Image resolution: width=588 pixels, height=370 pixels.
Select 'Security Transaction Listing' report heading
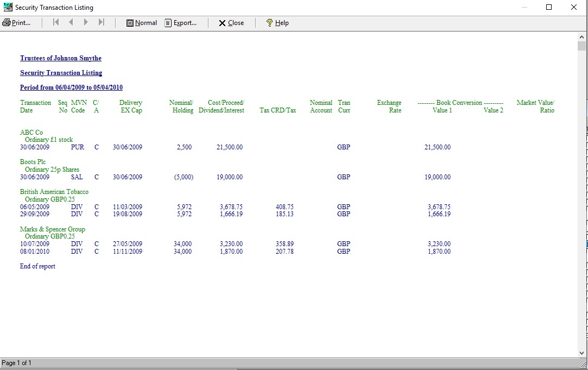click(x=61, y=73)
